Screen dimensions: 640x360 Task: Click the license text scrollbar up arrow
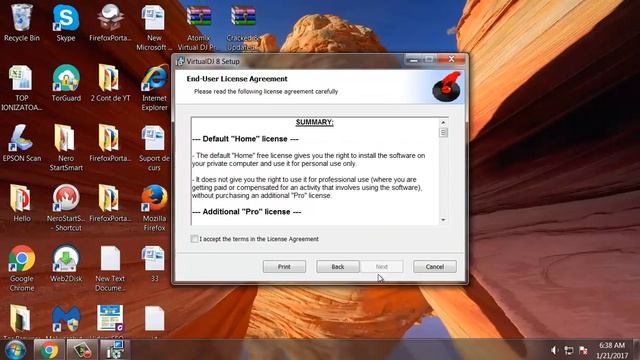tap(443, 122)
